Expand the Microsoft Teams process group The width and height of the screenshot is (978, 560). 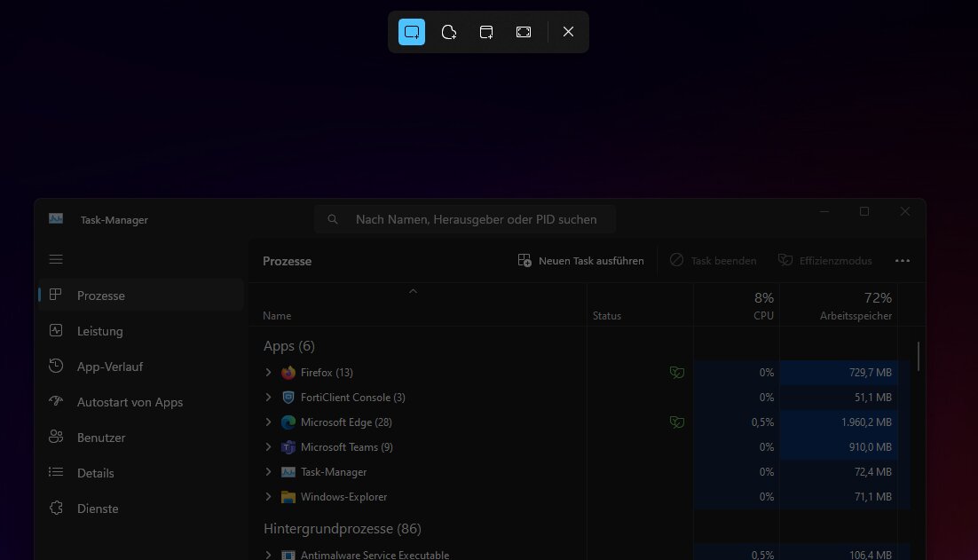coord(269,447)
